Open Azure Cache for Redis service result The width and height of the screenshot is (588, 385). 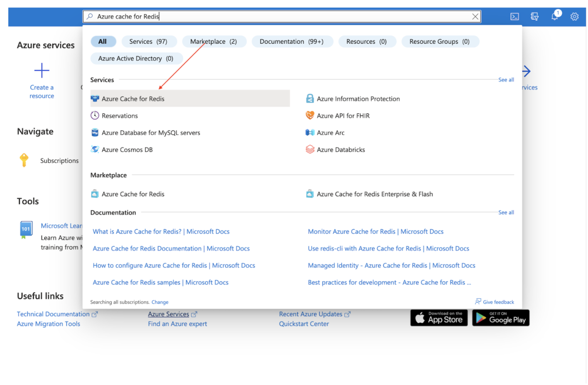click(x=190, y=99)
